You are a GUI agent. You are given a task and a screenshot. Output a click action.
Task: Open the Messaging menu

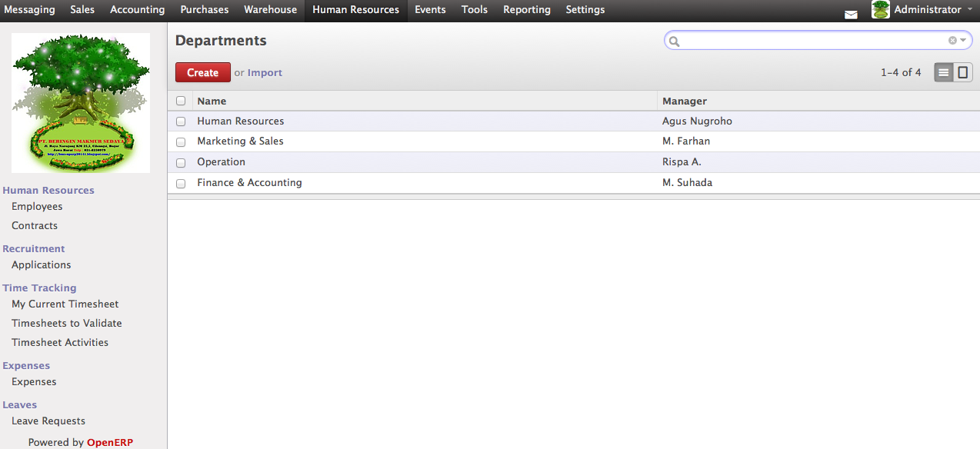point(30,10)
